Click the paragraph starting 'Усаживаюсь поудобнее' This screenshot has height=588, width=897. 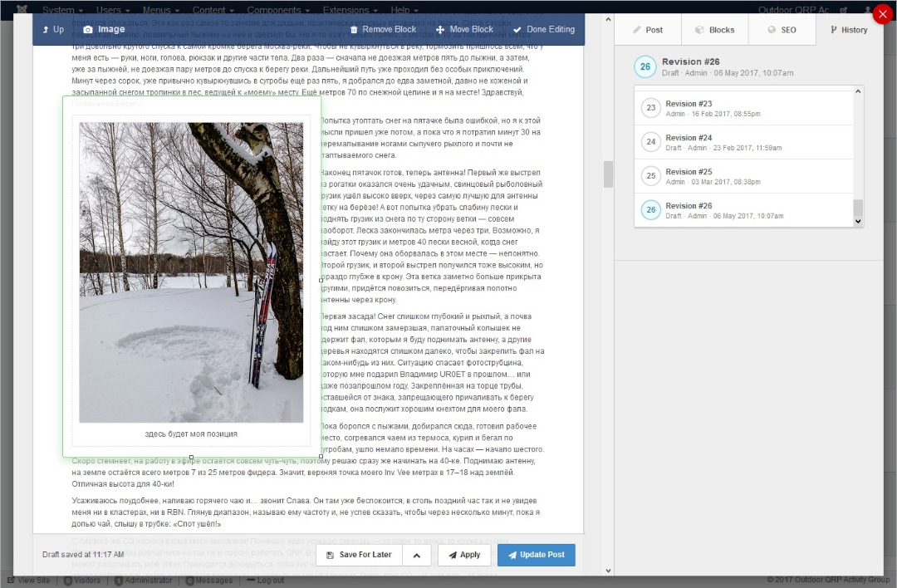pyautogui.click(x=306, y=512)
